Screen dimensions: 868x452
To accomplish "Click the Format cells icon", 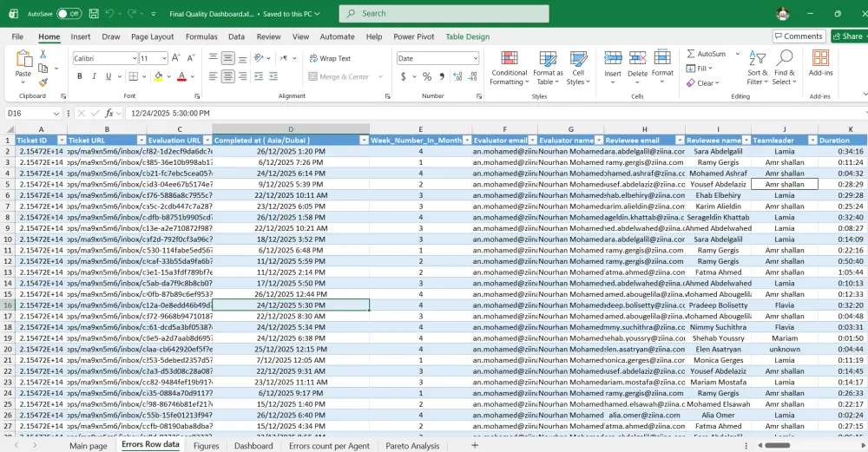I will [x=662, y=58].
